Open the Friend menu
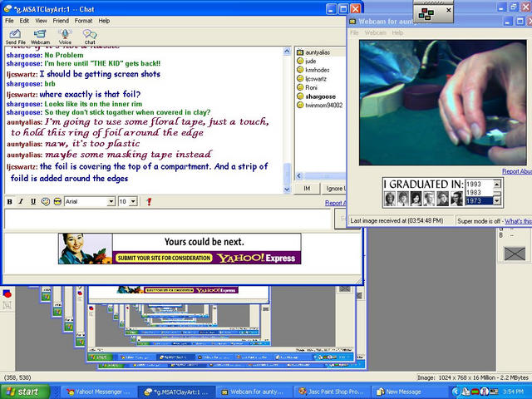532x399 pixels. click(x=61, y=21)
